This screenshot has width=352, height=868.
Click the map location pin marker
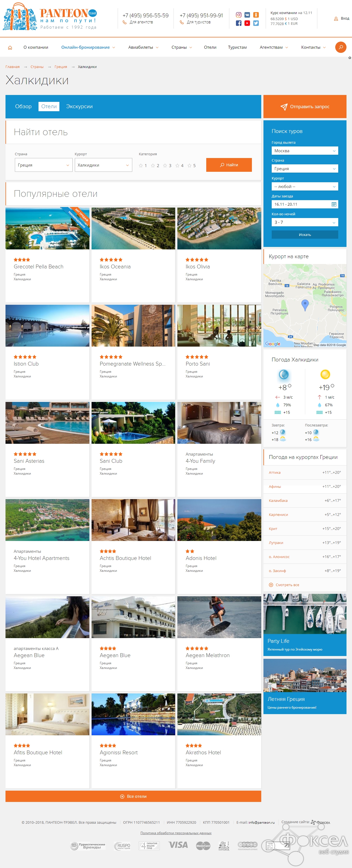tap(305, 305)
